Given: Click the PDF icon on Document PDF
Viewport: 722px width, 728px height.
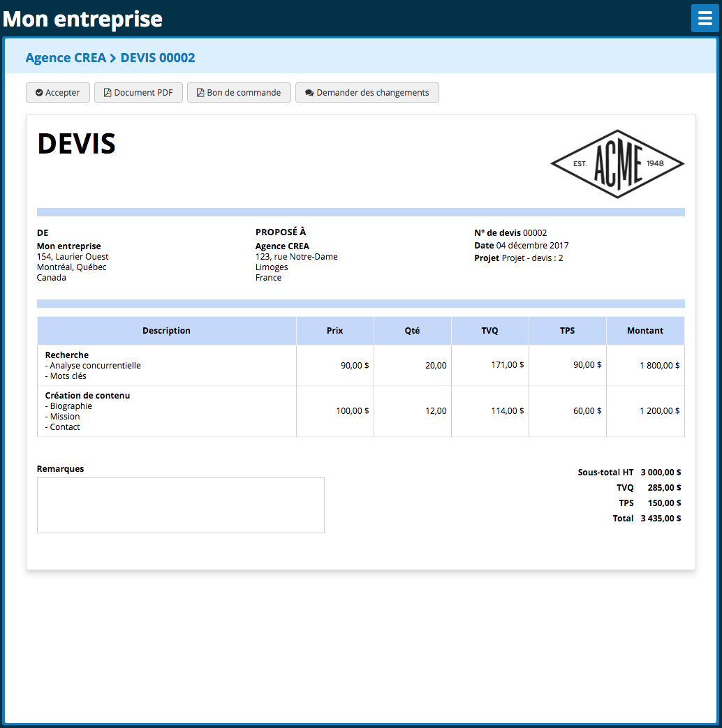Looking at the screenshot, I should tap(108, 93).
